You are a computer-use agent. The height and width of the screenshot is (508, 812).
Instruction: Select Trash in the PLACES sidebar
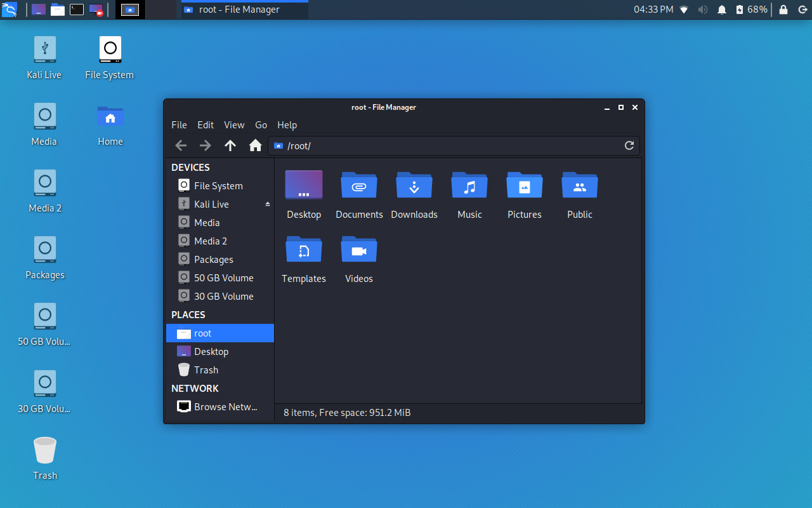coord(205,370)
